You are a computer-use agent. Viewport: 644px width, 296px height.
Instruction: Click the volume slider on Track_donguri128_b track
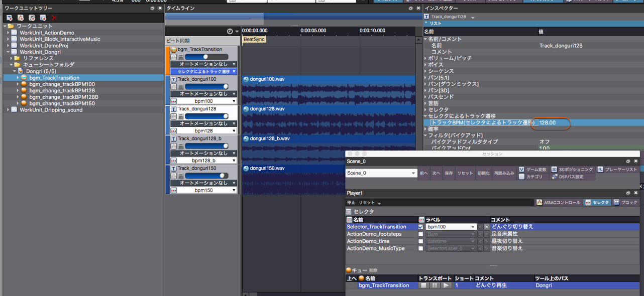tap(206, 146)
